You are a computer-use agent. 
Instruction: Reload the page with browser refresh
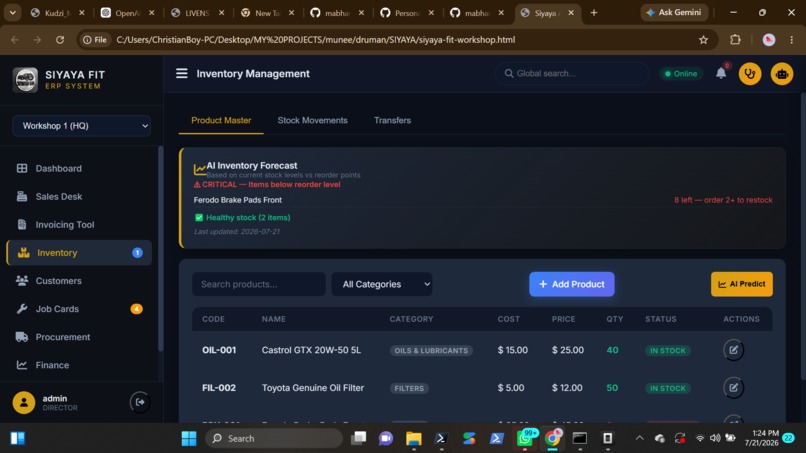click(x=60, y=40)
